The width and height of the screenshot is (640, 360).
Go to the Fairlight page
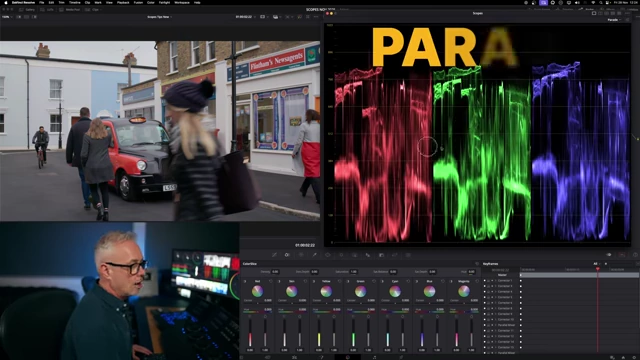click(x=374, y=357)
